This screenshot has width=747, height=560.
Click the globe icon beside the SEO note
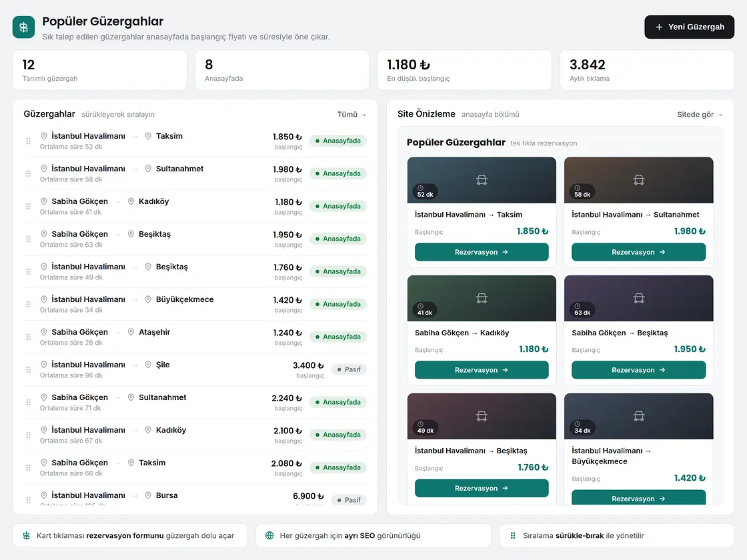(269, 536)
